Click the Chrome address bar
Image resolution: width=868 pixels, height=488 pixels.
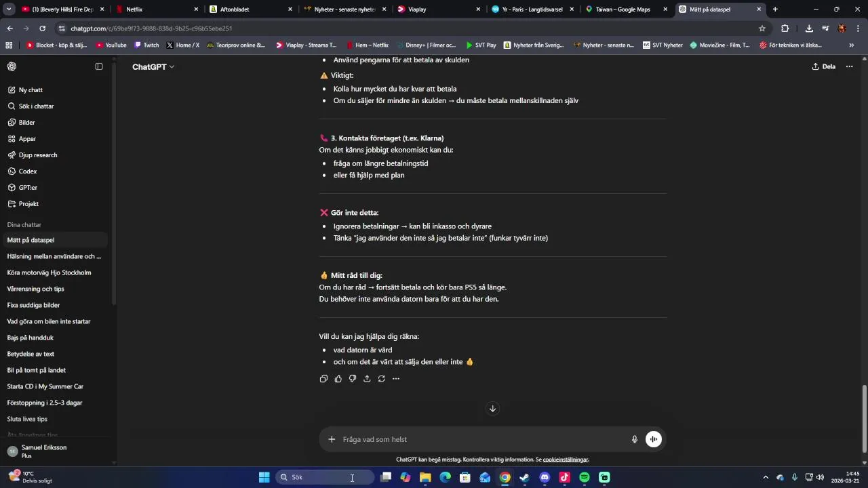407,28
